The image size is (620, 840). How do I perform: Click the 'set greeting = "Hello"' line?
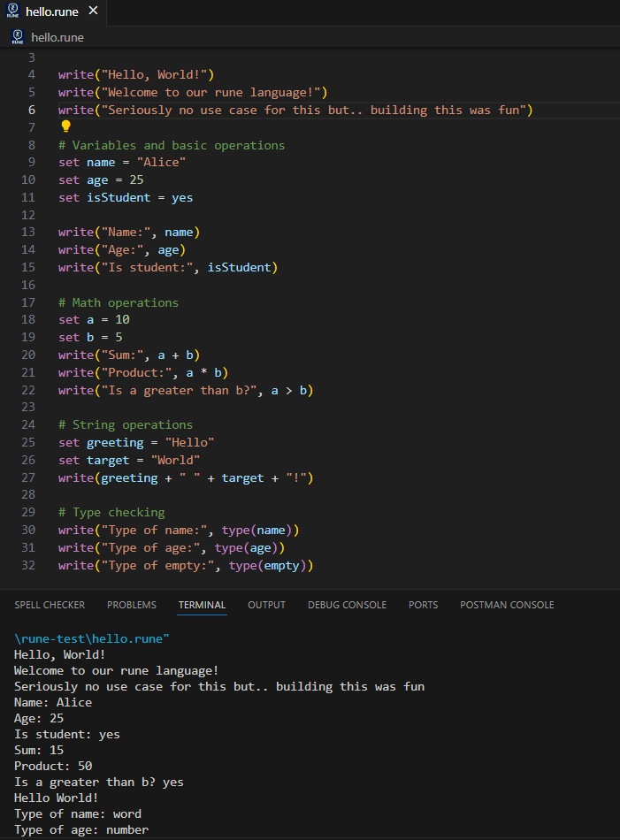pyautogui.click(x=136, y=442)
